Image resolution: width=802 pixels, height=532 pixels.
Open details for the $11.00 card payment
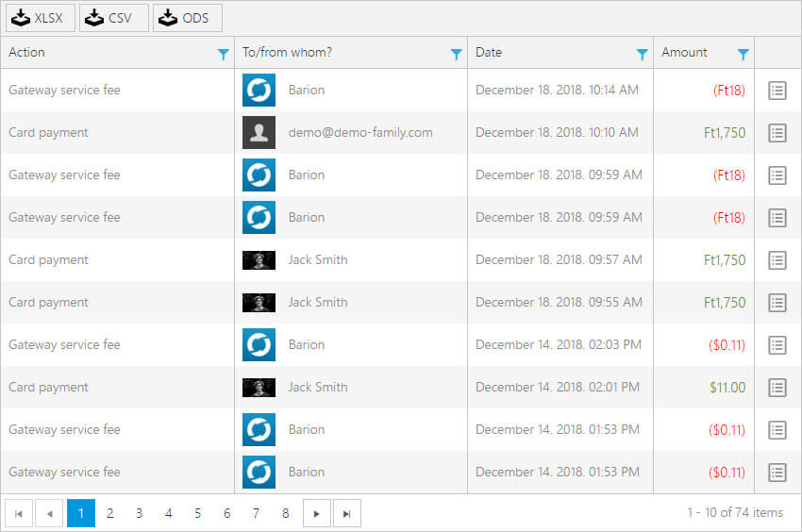[777, 388]
